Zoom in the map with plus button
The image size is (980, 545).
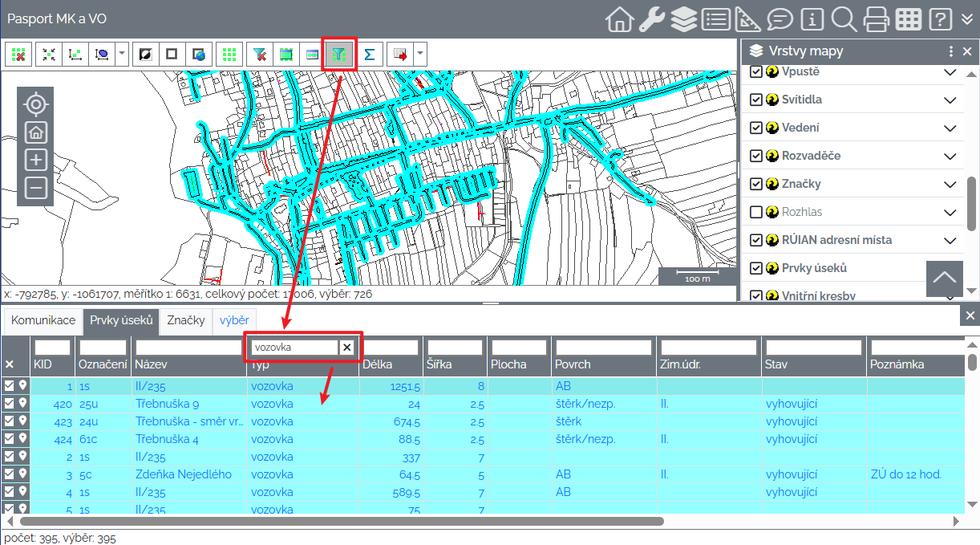pos(35,160)
